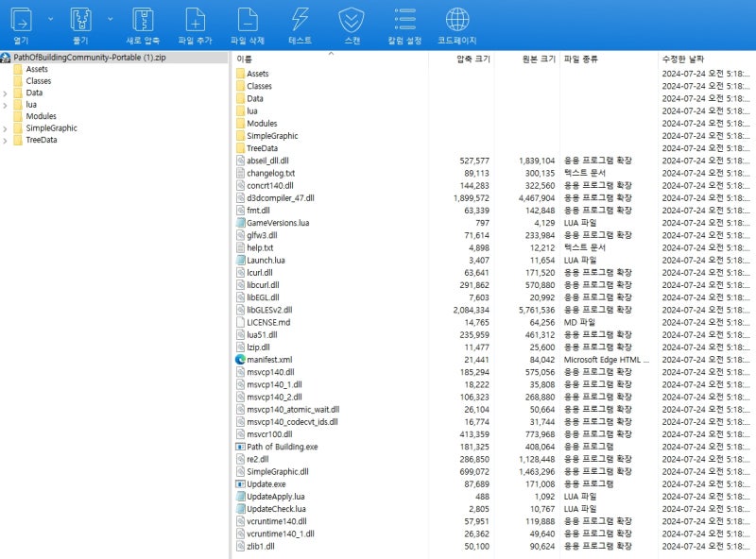The height and width of the screenshot is (559, 756).
Task: Select the file help.txt
Action: pyautogui.click(x=260, y=247)
